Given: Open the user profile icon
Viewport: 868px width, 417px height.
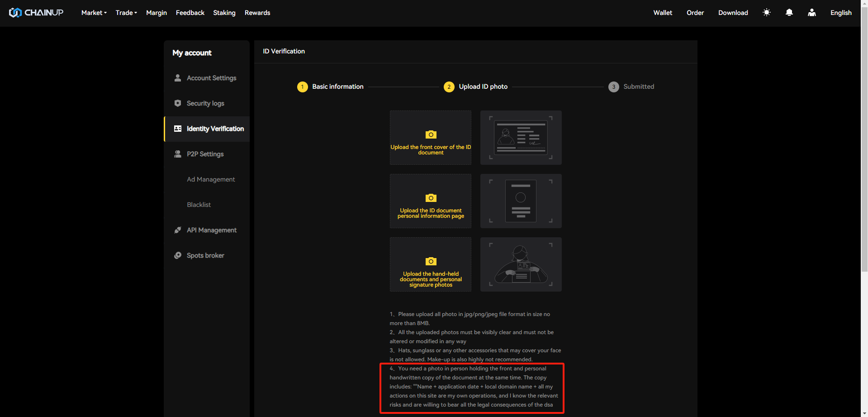Looking at the screenshot, I should pyautogui.click(x=811, y=13).
